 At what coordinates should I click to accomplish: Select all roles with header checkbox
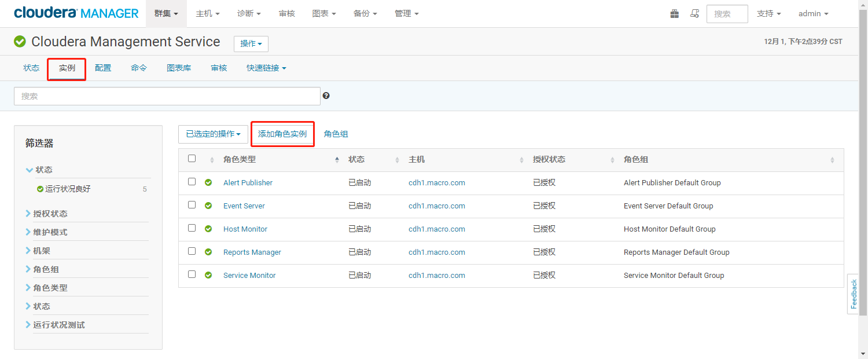coord(192,159)
